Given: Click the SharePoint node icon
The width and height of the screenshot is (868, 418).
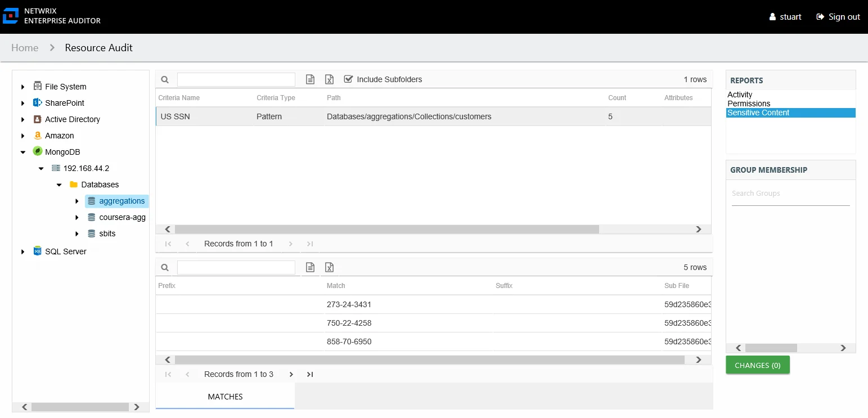Looking at the screenshot, I should point(38,102).
